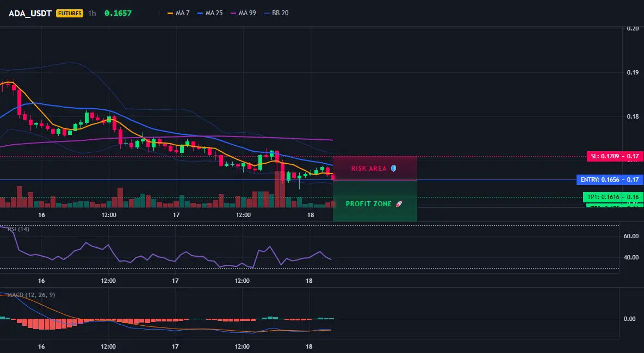This screenshot has height=353, width=644.
Task: Click the SL: 0.1709 price label
Action: [604, 156]
